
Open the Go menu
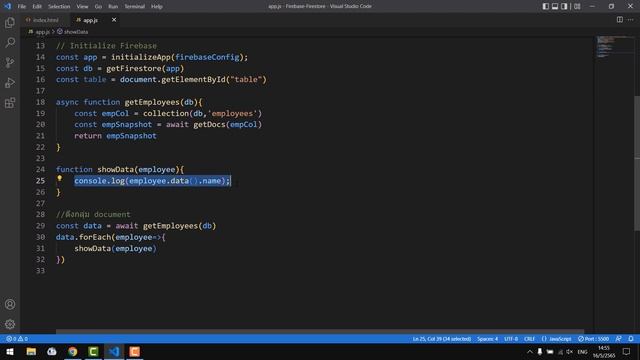click(98, 7)
